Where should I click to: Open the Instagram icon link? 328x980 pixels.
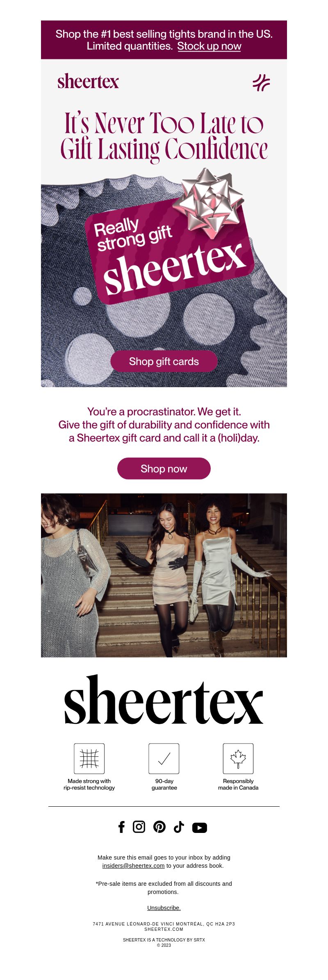[x=139, y=827]
